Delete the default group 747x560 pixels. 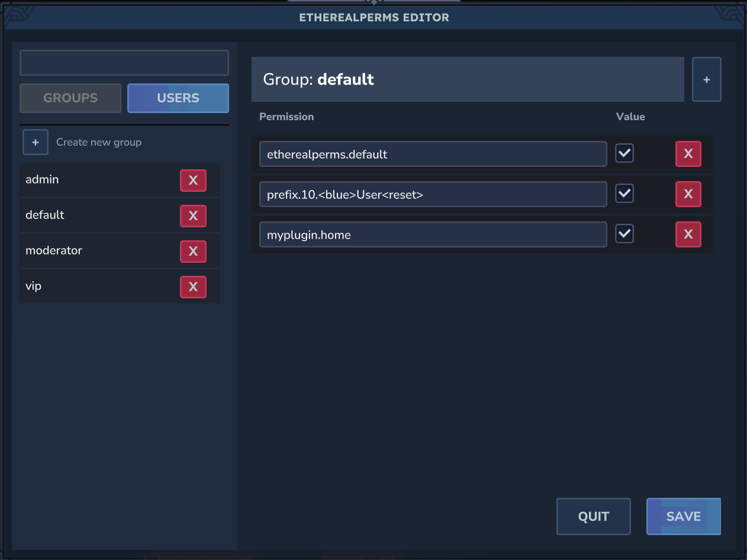[x=193, y=215]
